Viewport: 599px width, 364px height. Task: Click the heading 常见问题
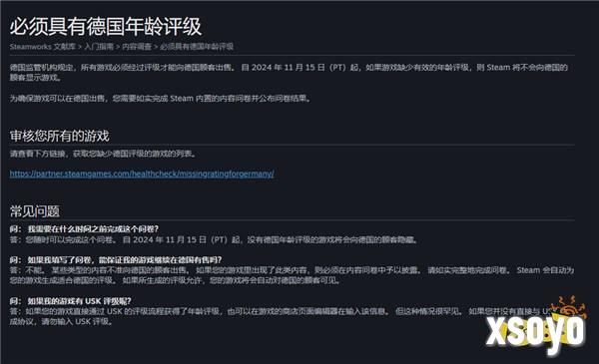(x=34, y=211)
